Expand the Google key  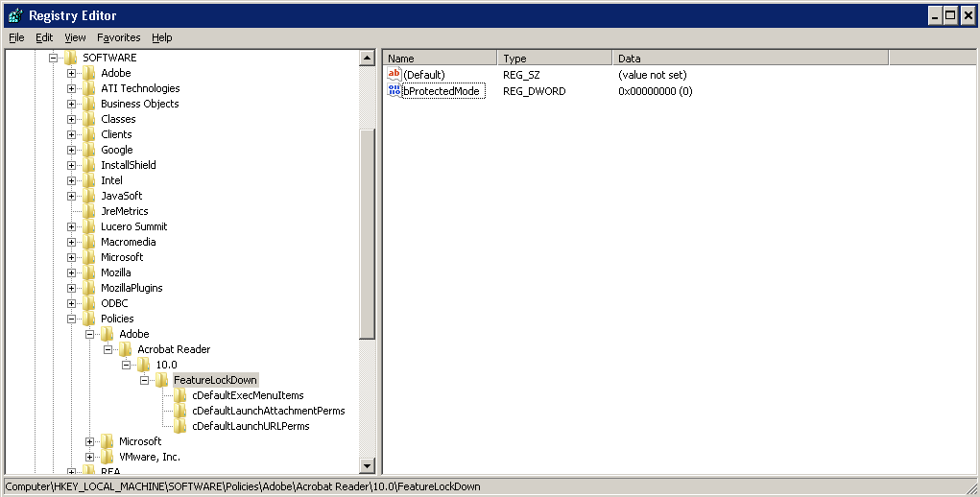[71, 150]
